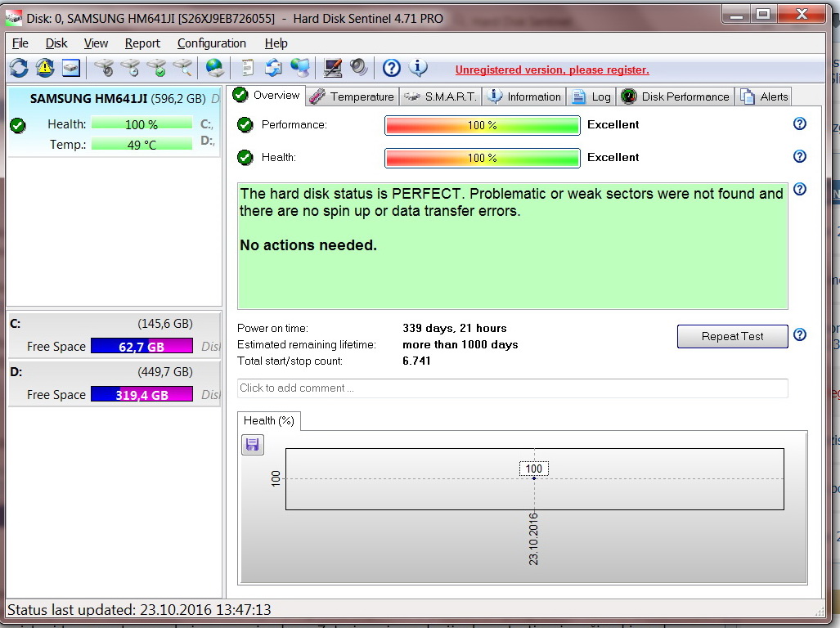The width and height of the screenshot is (840, 628).
Task: Click the blue information 'i' toolbar icon
Action: tap(418, 68)
